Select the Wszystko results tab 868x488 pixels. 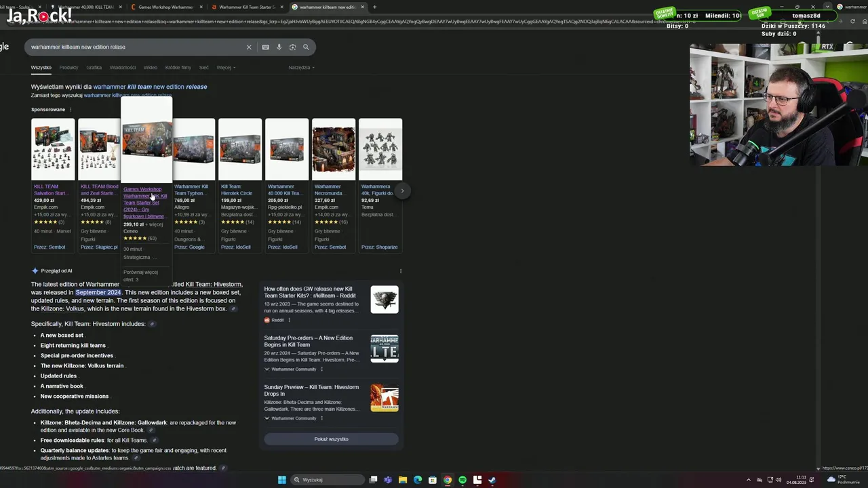pos(41,68)
